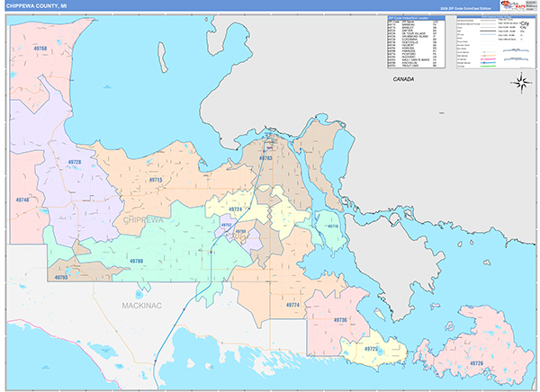This screenshot has height=392, width=540.
Task: Click the small ZIP label 49752
Action: (x=226, y=225)
